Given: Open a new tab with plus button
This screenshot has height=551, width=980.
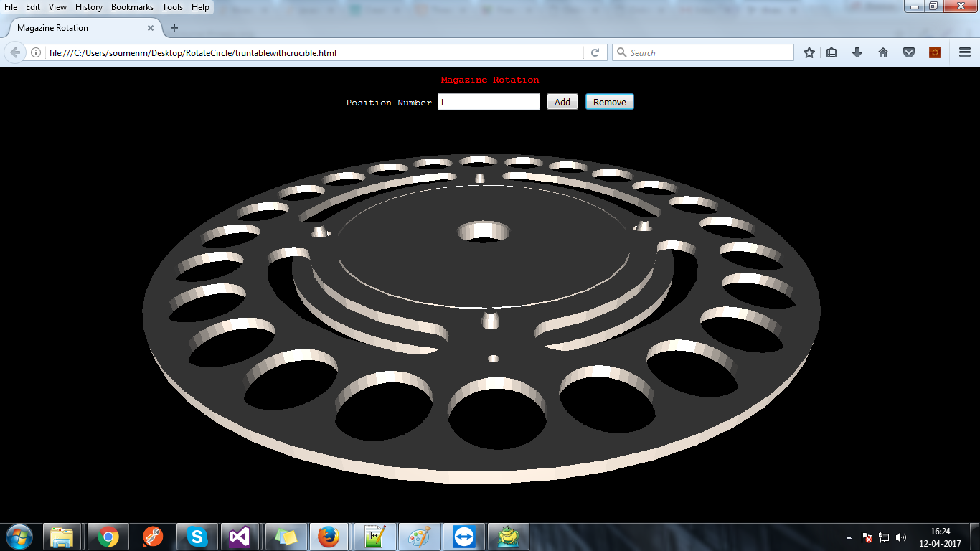Looking at the screenshot, I should point(174,28).
